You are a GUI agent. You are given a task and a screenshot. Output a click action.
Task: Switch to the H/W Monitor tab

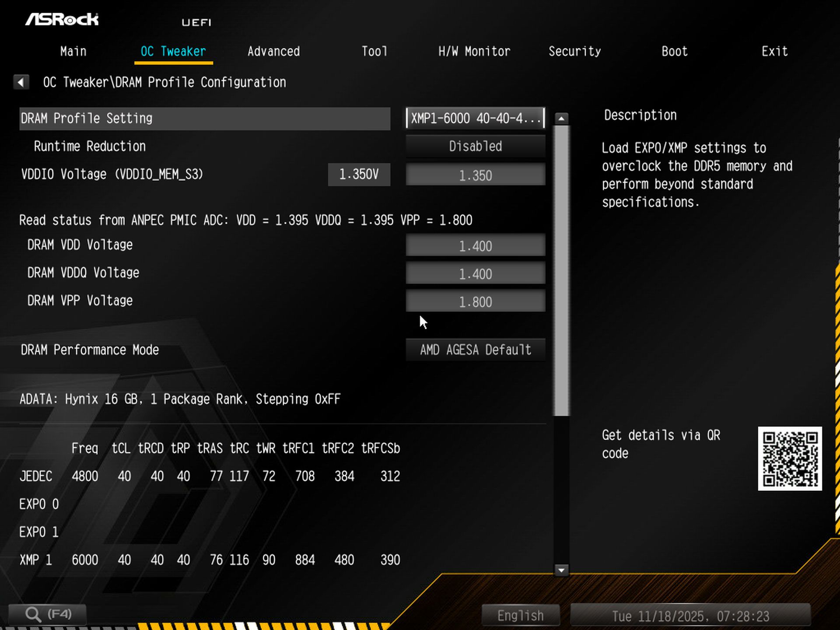(475, 51)
